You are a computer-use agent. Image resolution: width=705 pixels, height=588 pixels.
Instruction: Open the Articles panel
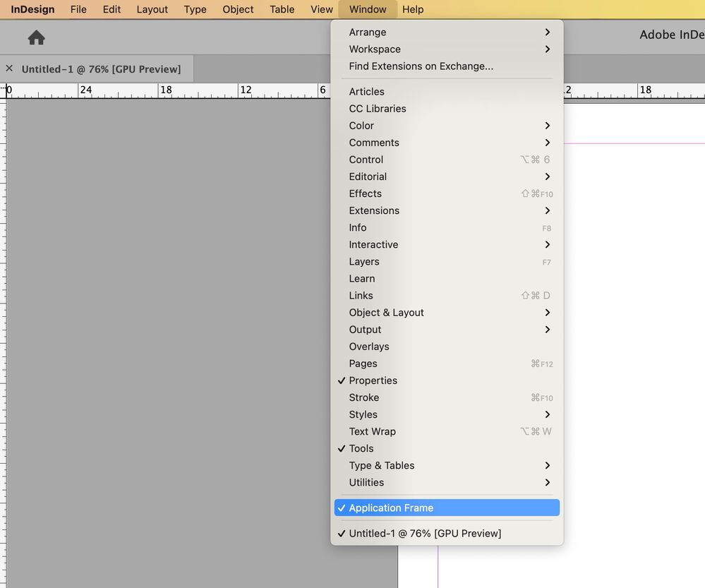(x=447, y=91)
